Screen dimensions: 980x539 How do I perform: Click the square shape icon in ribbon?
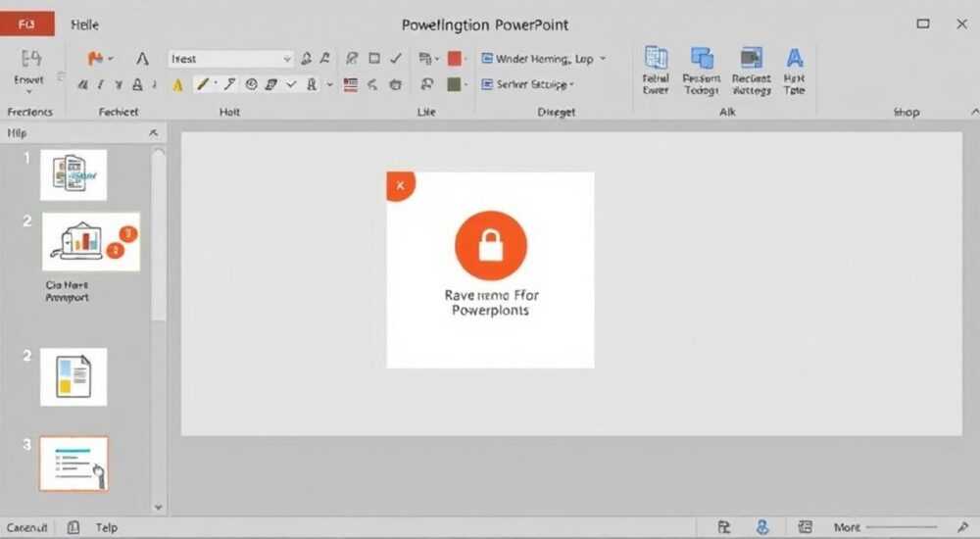click(374, 58)
